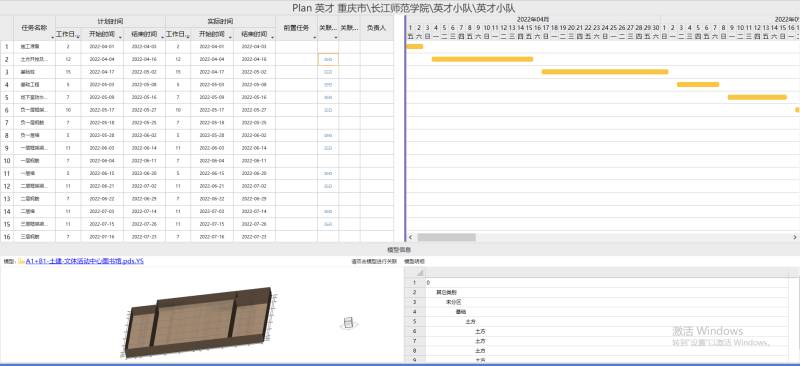
Task: Open the 前置任务 column filter dropdown
Action: [314, 38]
